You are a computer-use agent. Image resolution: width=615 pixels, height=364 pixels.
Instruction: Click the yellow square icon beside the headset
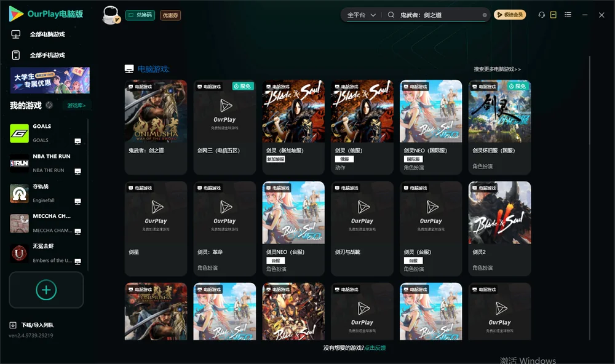(553, 15)
